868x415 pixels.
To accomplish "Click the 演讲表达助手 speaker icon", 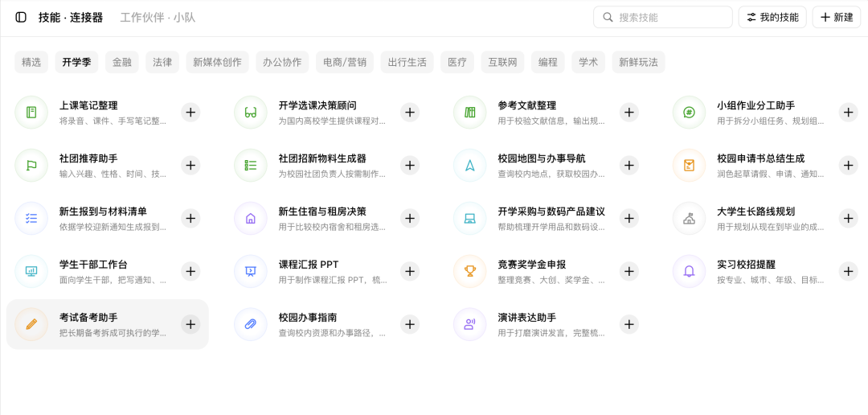I will point(470,324).
